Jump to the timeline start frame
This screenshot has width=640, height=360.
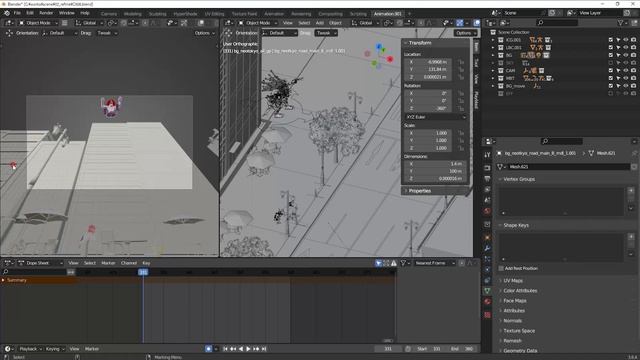pyautogui.click(x=225, y=349)
